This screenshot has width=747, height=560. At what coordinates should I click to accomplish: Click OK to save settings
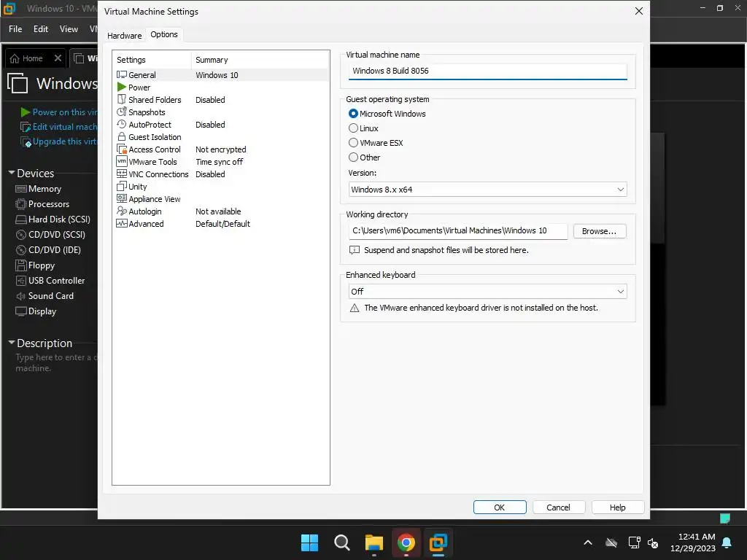(500, 507)
